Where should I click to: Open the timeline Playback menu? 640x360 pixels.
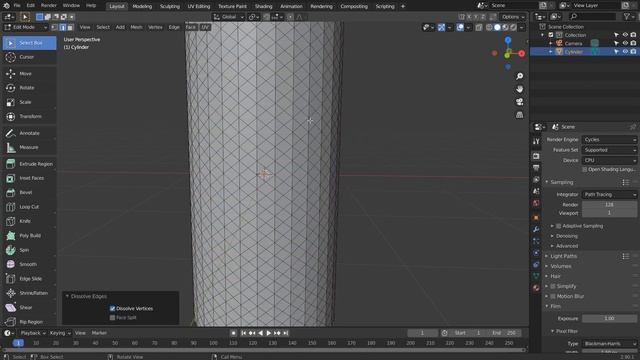tap(33, 333)
